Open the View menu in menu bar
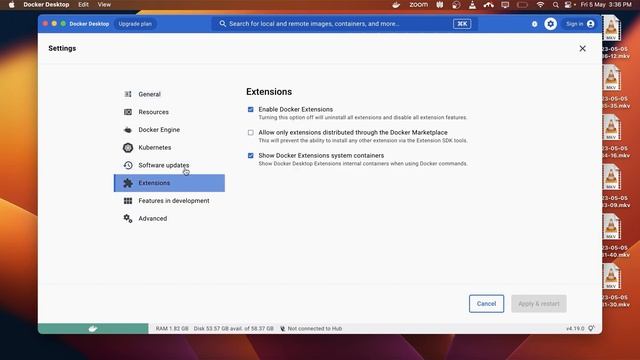The width and height of the screenshot is (640, 360). [x=104, y=4]
